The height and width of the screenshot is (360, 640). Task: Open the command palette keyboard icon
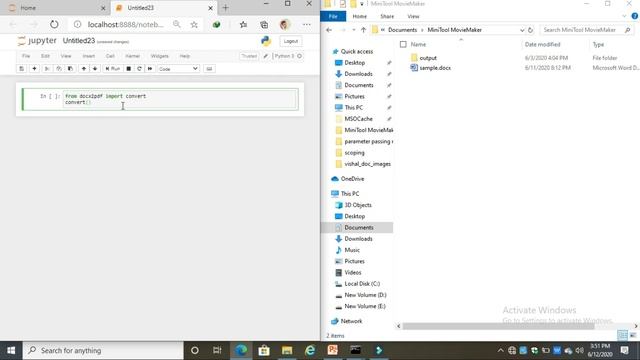(x=209, y=69)
